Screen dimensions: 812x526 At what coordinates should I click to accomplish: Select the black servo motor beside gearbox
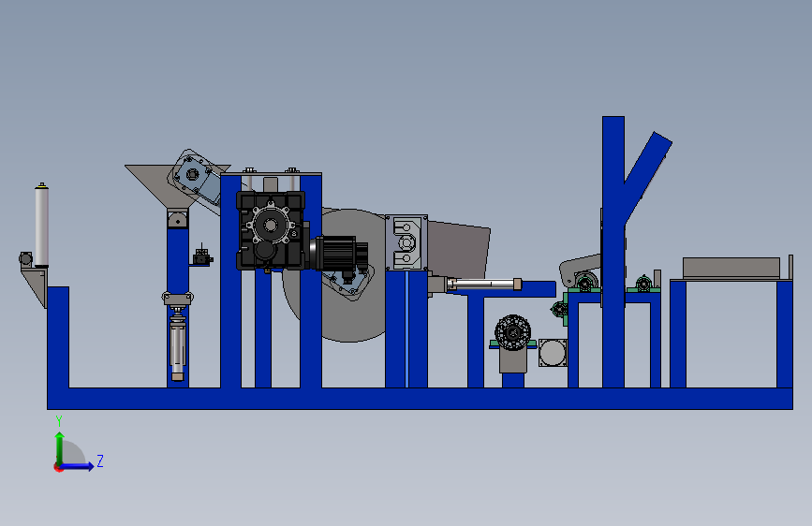click(x=339, y=253)
